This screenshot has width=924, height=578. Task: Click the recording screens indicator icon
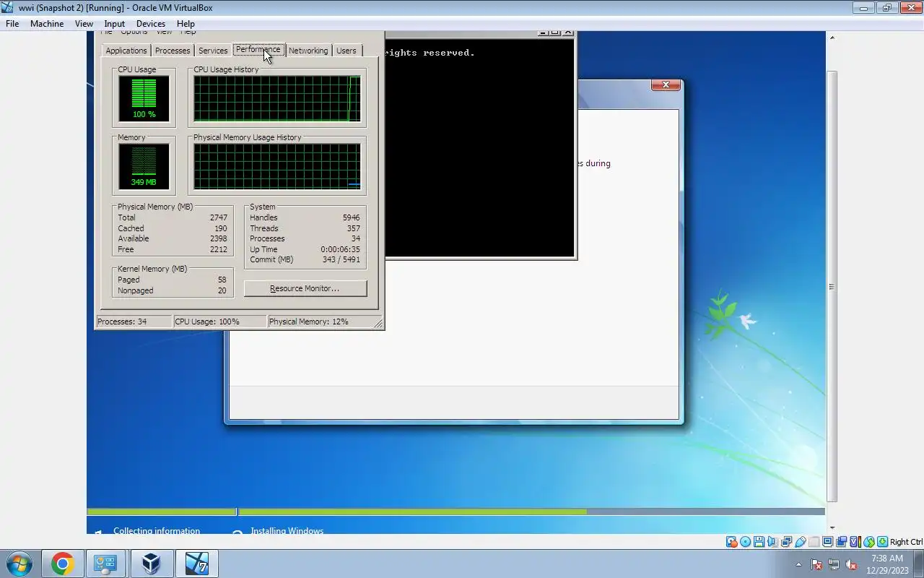coord(841,542)
